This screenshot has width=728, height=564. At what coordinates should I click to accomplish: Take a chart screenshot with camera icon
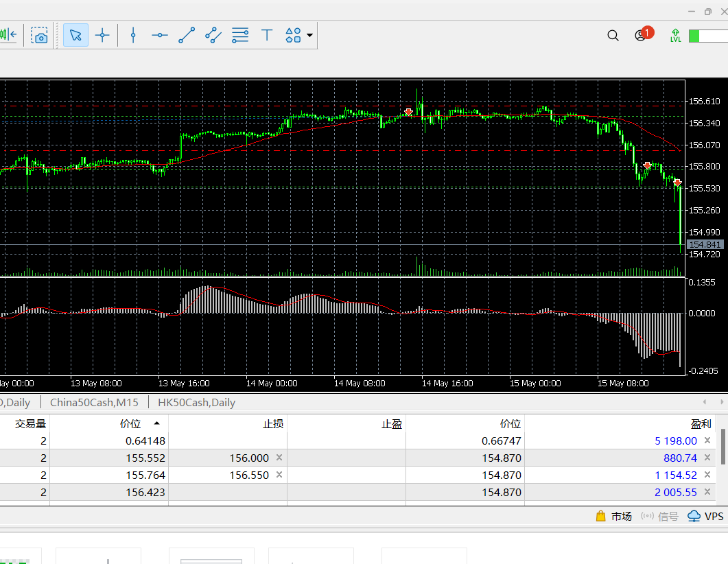tap(40, 35)
